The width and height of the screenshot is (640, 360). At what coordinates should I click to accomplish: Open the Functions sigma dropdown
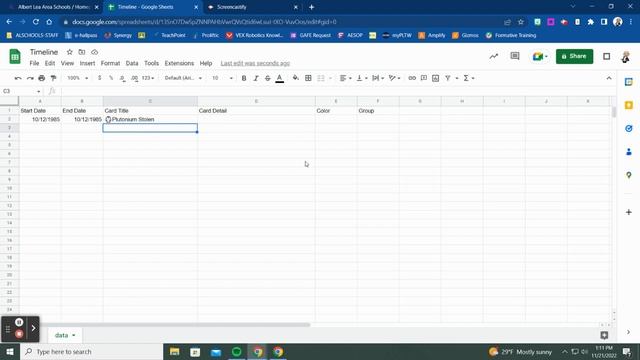tap(469, 78)
